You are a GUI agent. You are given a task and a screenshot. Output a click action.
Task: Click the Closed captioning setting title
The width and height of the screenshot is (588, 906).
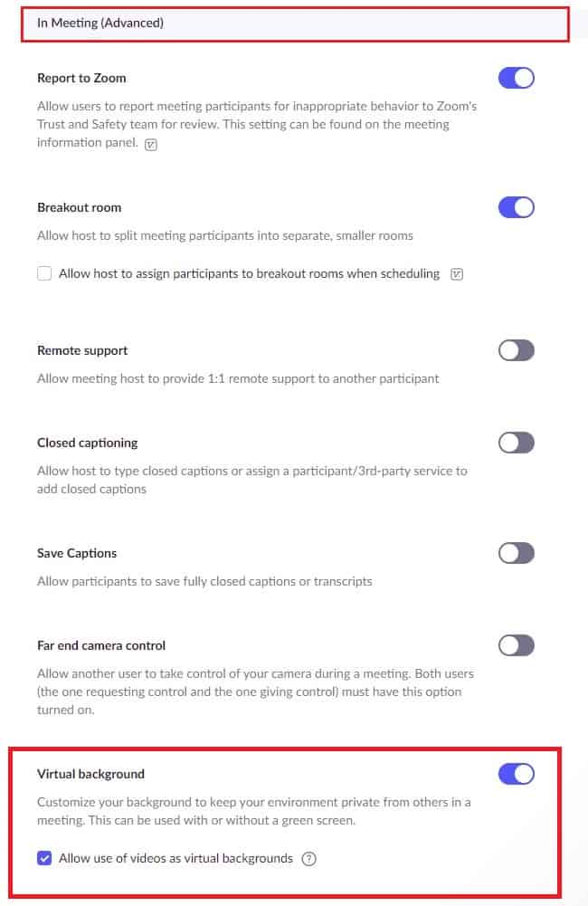point(87,443)
